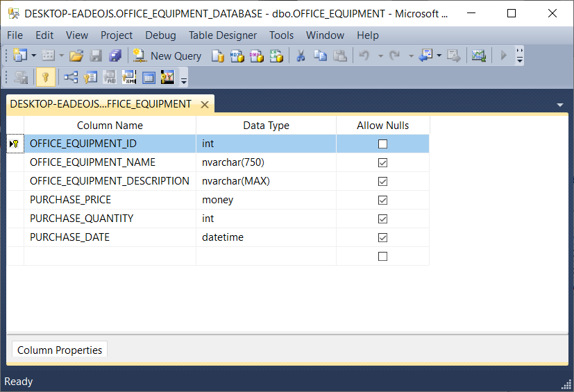Click the Cut scissors icon
The image size is (574, 392).
click(x=301, y=56)
